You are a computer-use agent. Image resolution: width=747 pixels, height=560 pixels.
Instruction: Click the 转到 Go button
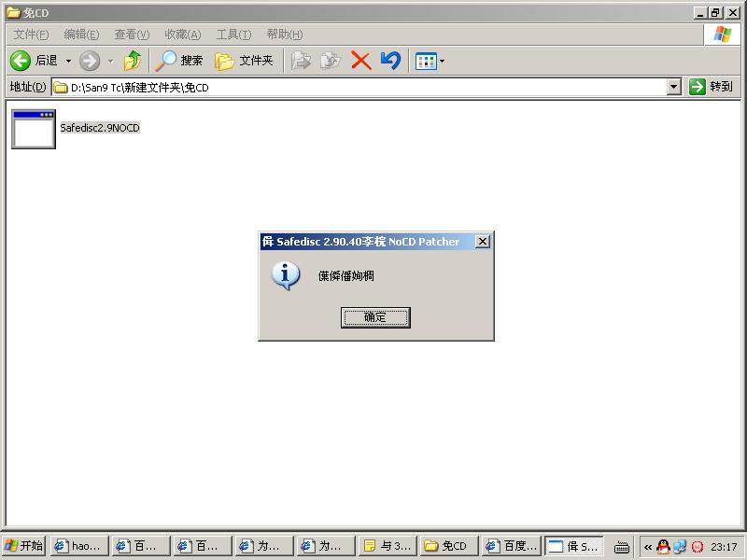711,87
